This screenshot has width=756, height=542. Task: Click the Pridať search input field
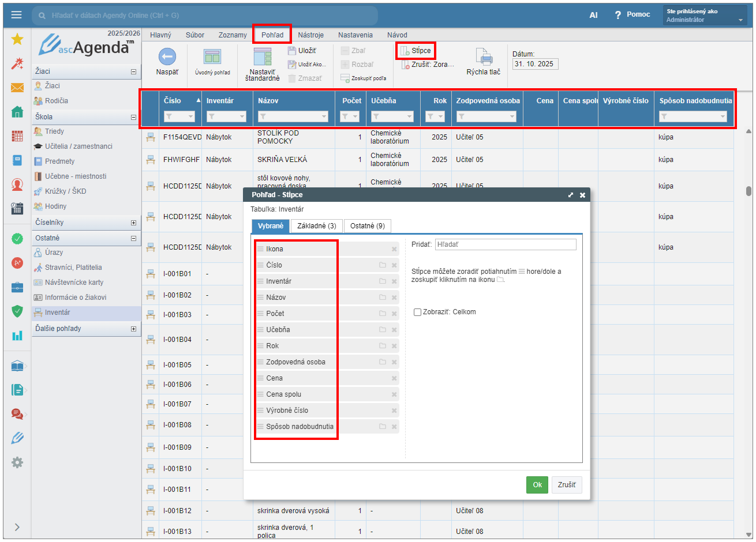[x=505, y=244]
